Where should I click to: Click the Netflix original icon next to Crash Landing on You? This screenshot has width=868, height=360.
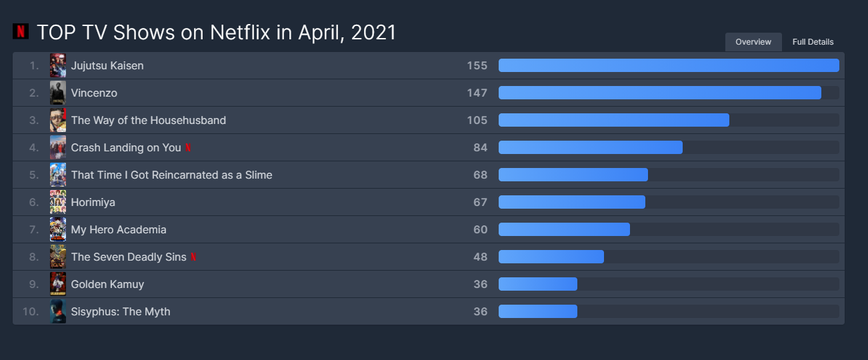[x=188, y=147]
